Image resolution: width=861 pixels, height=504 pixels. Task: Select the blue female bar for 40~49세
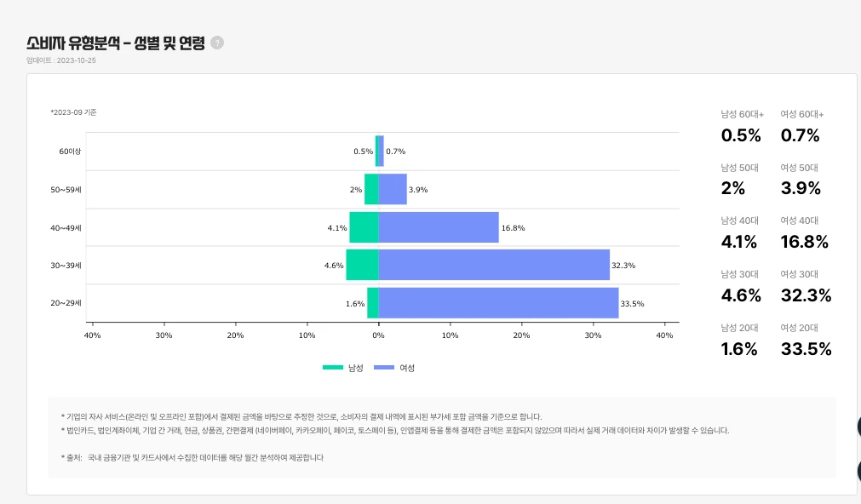click(x=439, y=227)
